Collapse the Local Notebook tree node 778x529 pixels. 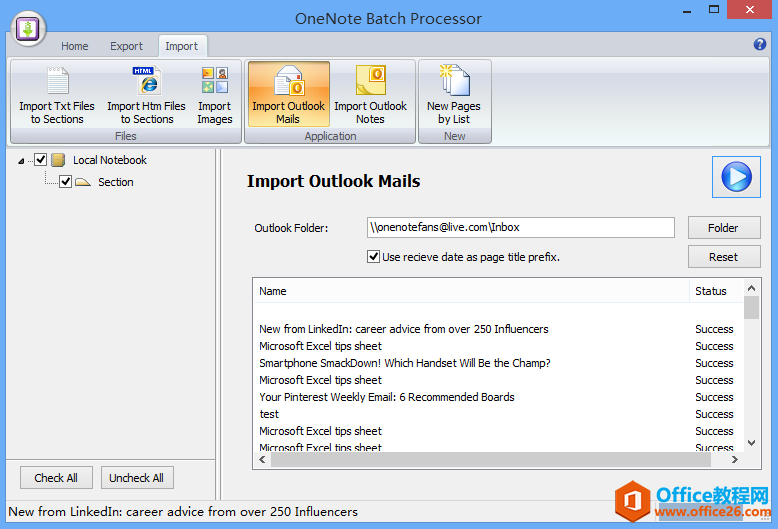(21, 161)
